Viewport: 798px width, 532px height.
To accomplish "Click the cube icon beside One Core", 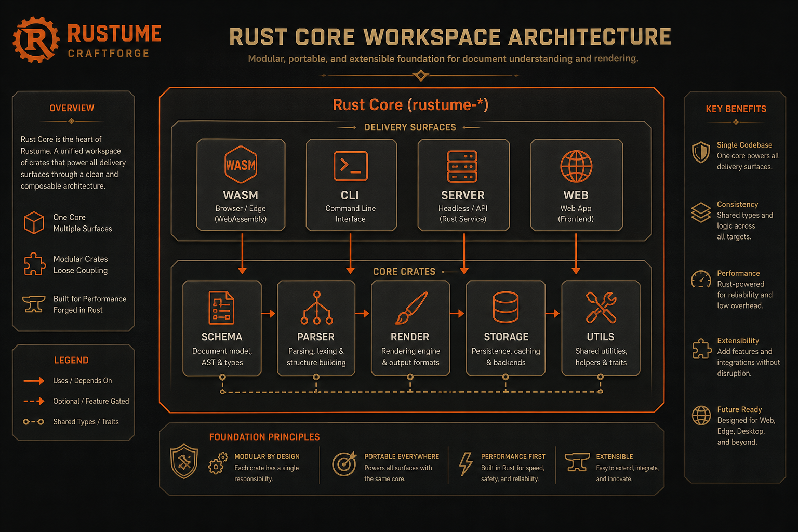I will tap(34, 223).
